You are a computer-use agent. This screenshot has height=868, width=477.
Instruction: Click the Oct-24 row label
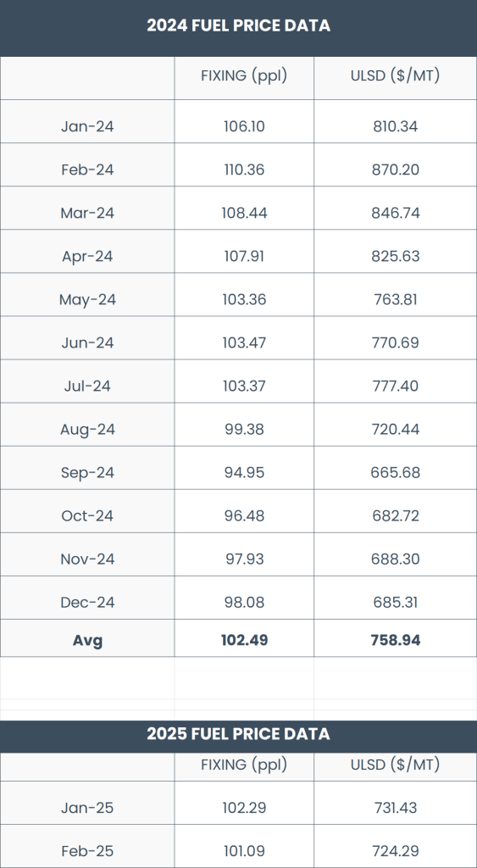(87, 515)
